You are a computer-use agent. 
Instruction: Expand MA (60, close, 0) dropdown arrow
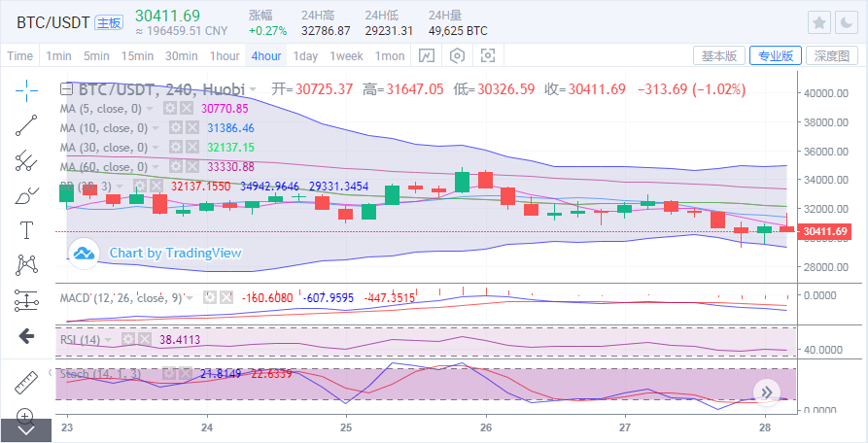[x=156, y=167]
